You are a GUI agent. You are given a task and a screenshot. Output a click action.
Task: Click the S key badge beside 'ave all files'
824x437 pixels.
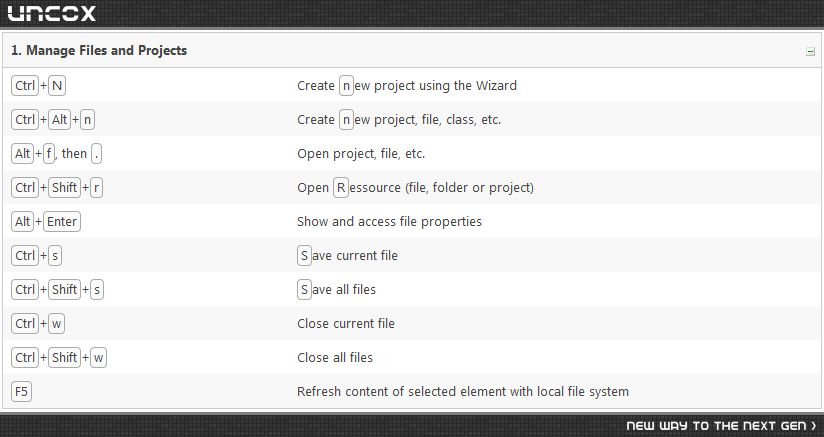click(x=304, y=289)
